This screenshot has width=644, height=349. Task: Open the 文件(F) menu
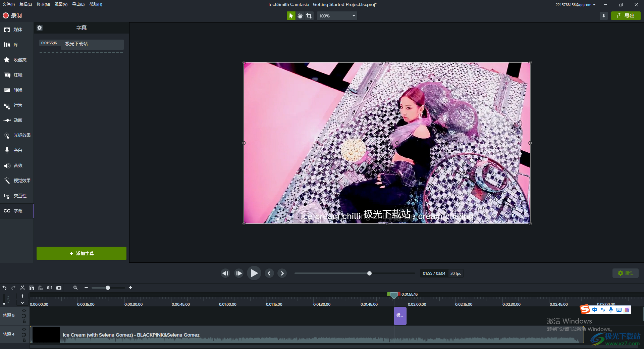9,4
